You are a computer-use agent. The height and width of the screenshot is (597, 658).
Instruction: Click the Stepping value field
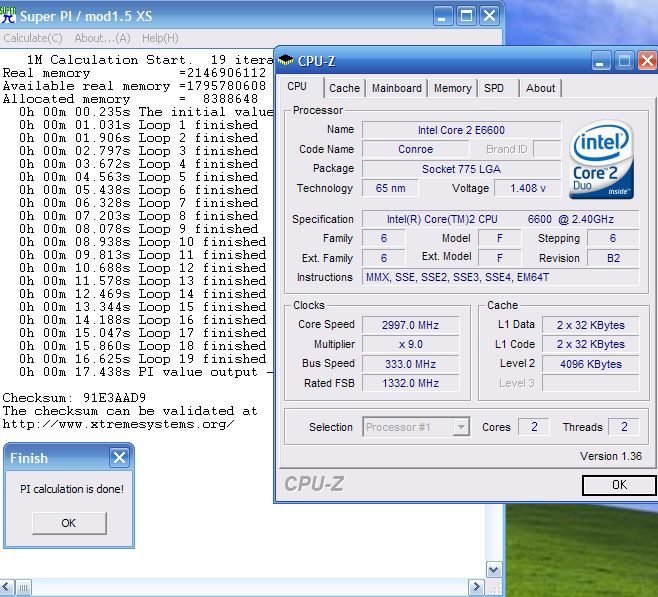[x=613, y=238]
